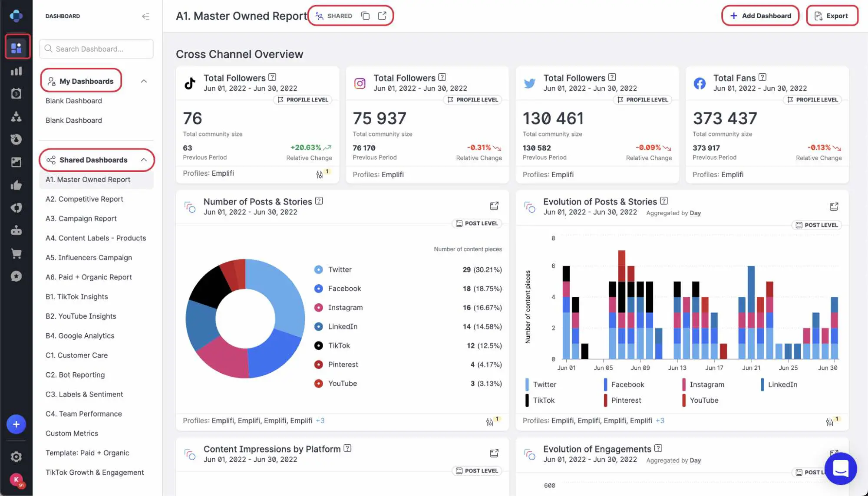The width and height of the screenshot is (868, 496).
Task: Select A2. Competitive Report dashboard
Action: [x=84, y=199]
